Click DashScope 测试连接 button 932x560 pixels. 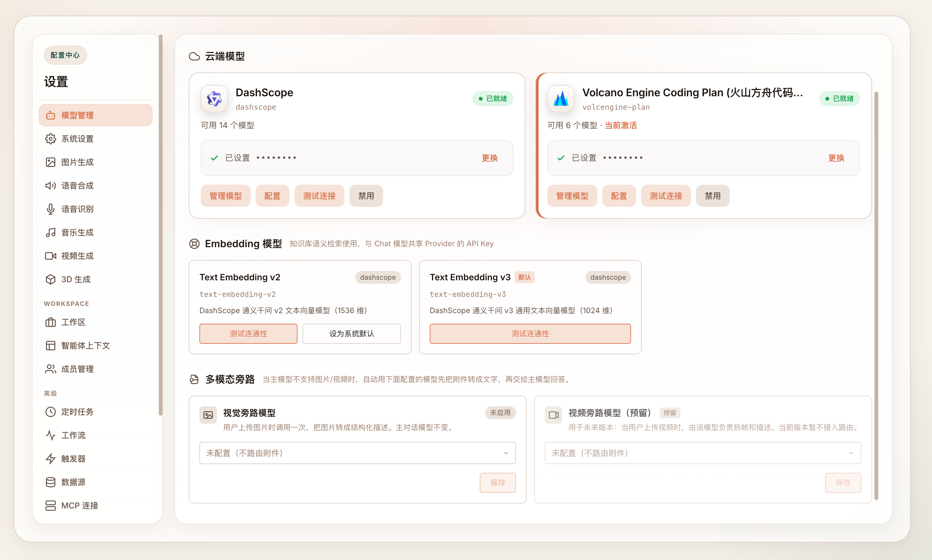pos(319,196)
